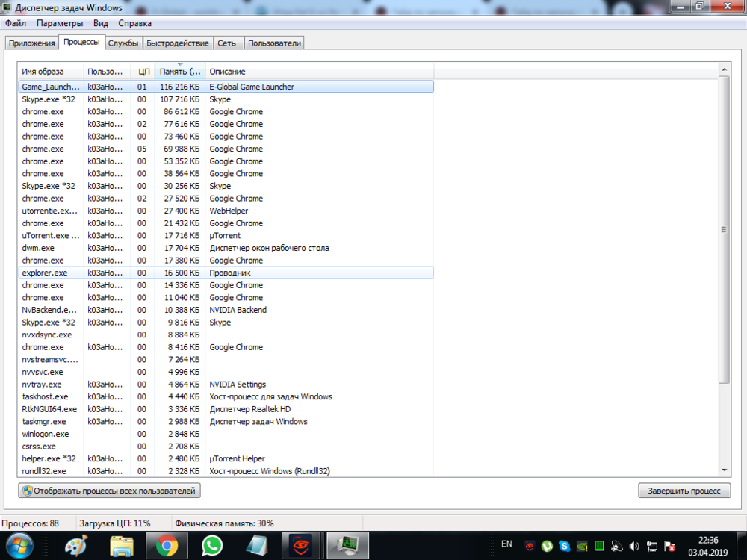The height and width of the screenshot is (560, 747).
Task: Click Отображать процессы всех пользователей button
Action: click(x=109, y=491)
